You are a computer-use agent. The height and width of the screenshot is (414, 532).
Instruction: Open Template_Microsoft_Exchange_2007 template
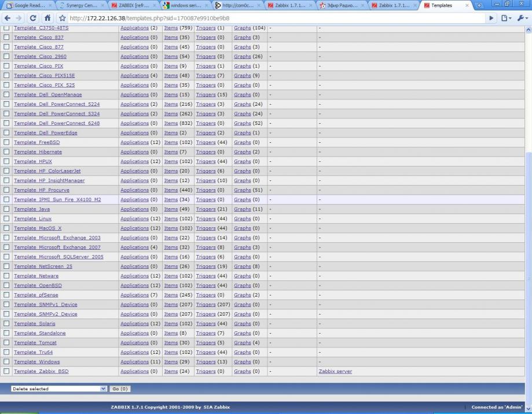57,247
